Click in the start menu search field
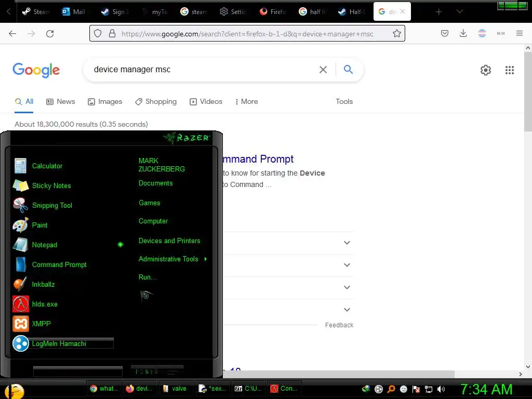Image resolution: width=532 pixels, height=399 pixels. click(78, 371)
